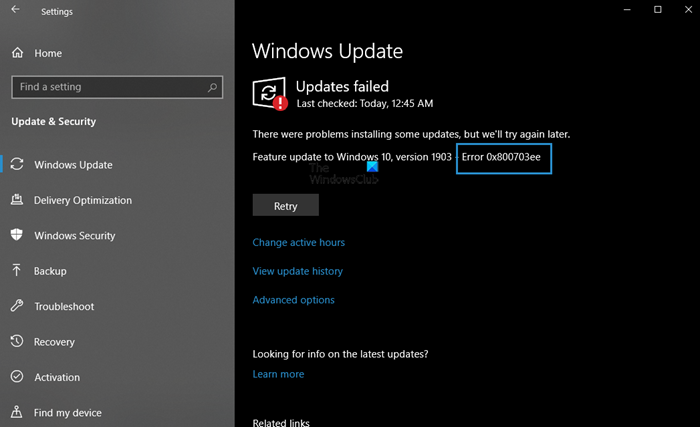700x427 pixels.
Task: Click Looking for info on latest updates
Action: (340, 354)
